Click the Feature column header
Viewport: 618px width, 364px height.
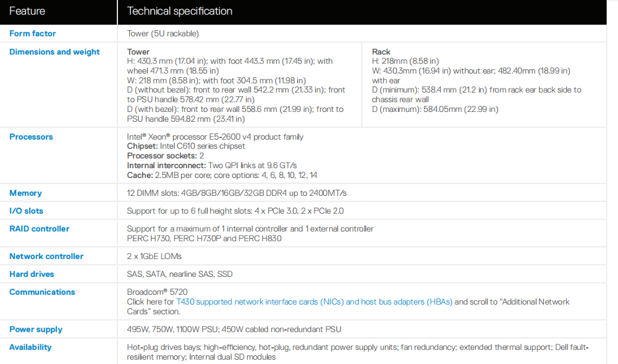pos(27,11)
